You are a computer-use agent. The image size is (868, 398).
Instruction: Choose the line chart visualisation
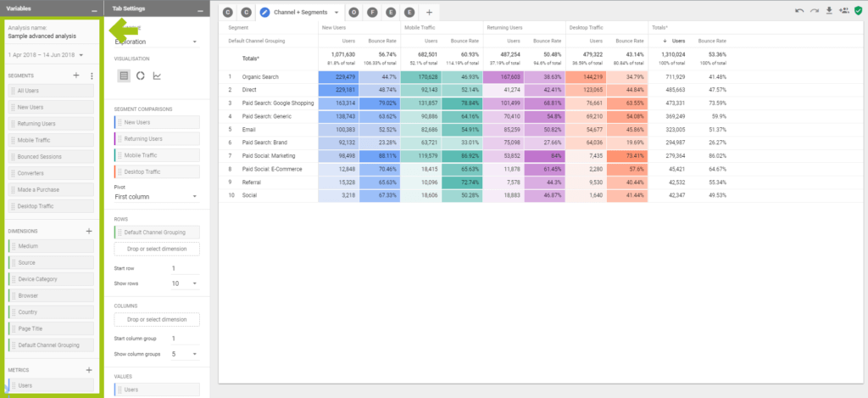[x=157, y=76]
